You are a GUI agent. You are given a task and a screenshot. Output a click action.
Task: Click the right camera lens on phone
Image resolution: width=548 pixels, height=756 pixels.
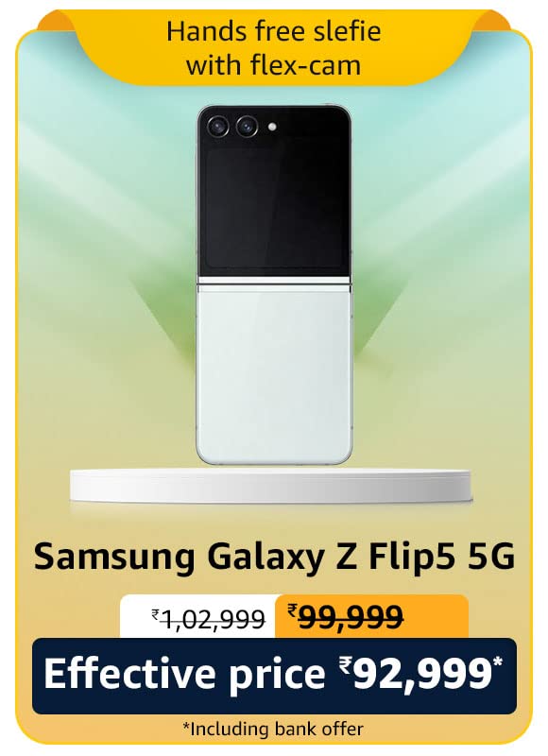coord(248,127)
